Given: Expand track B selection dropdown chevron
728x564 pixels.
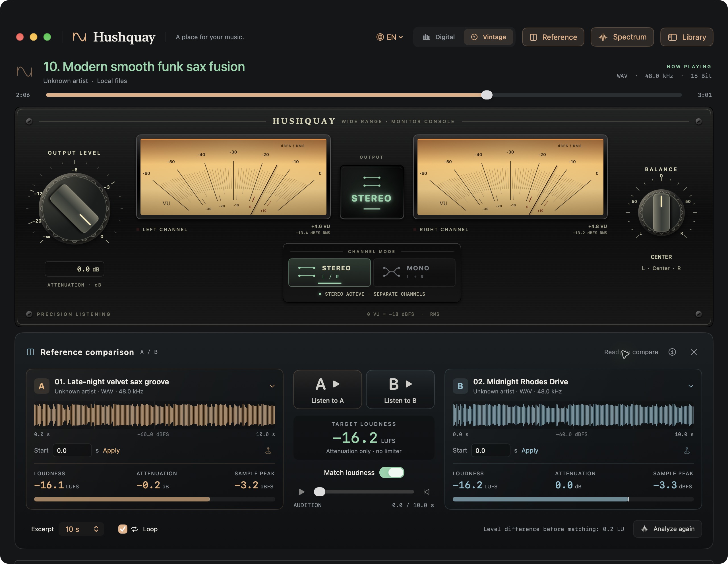Looking at the screenshot, I should (691, 386).
